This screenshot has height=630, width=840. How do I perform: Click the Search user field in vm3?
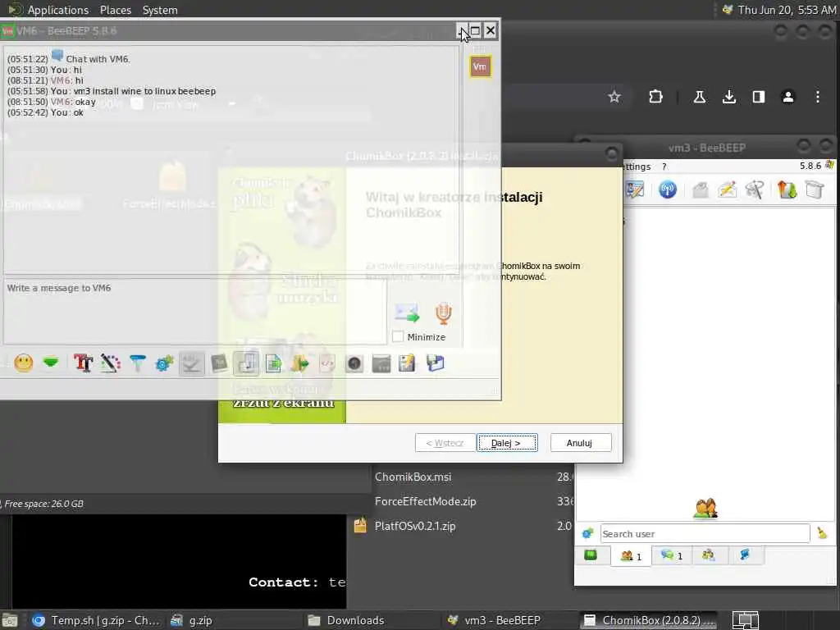705,533
